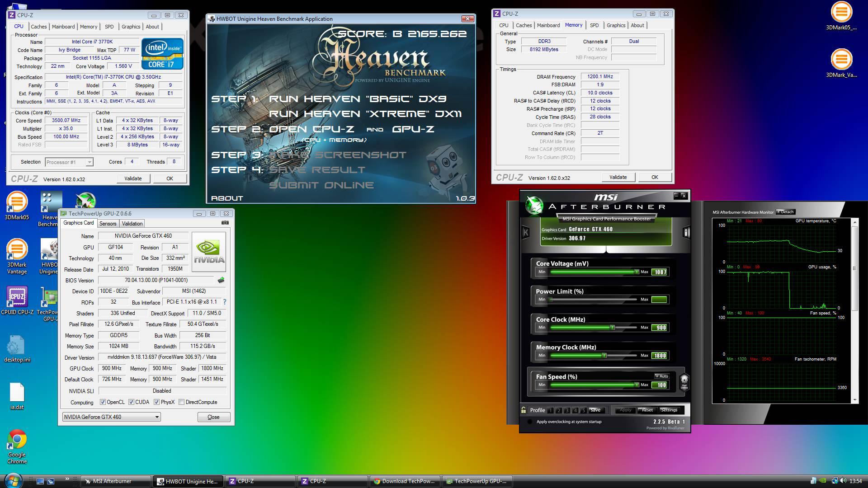Expand the quick launch overflow chevron
Viewport: 868px width, 488px height.
tap(67, 479)
